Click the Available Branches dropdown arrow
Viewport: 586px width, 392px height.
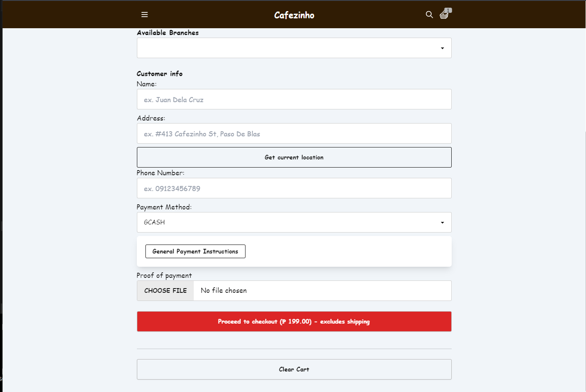(442, 48)
